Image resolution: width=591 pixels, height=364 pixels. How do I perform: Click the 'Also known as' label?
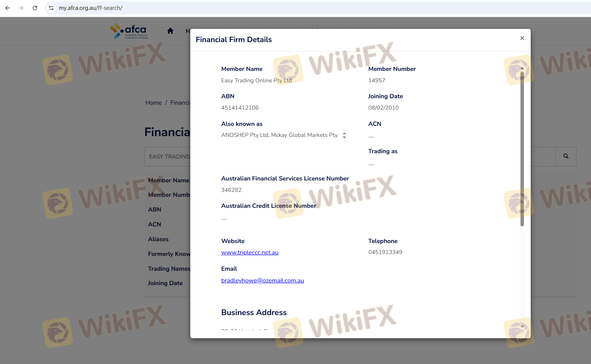(x=242, y=124)
